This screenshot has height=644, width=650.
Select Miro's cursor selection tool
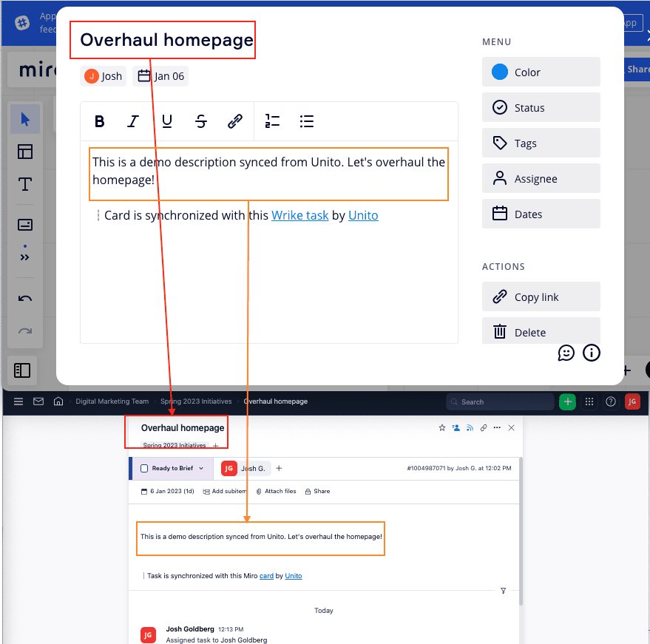(25, 119)
